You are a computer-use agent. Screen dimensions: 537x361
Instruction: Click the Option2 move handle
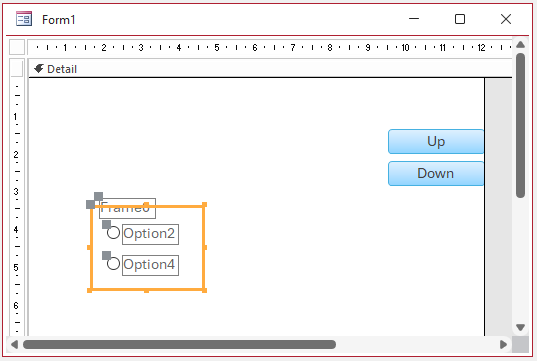point(107,224)
